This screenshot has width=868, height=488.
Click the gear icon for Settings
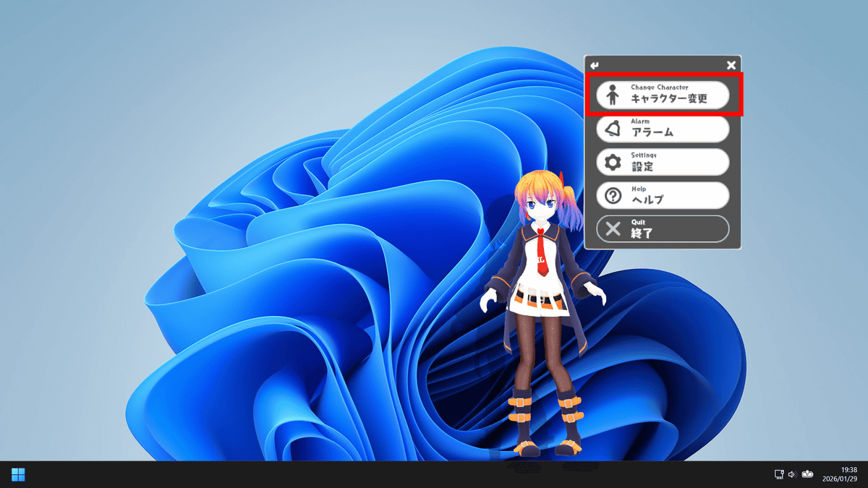pos(613,162)
